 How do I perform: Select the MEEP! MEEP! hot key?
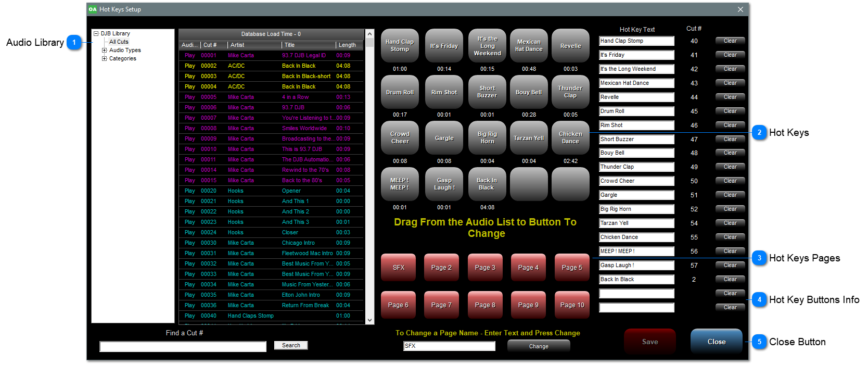(400, 184)
